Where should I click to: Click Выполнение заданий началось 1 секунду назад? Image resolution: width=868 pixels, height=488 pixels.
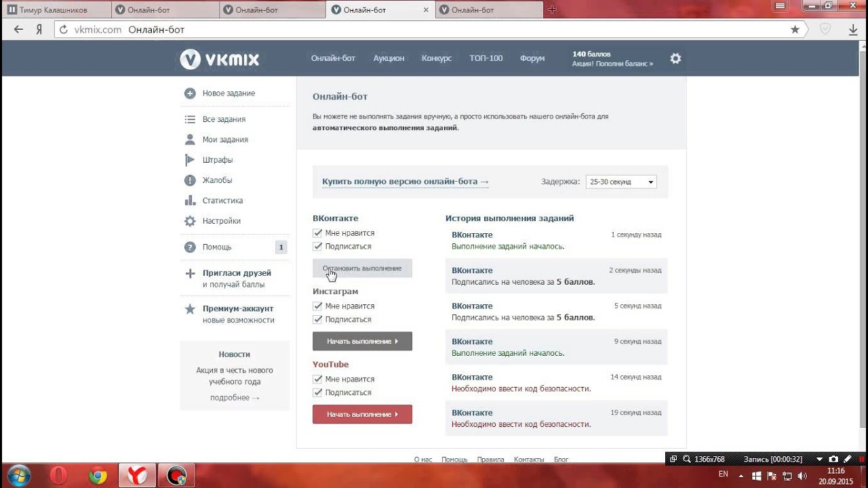(556, 241)
